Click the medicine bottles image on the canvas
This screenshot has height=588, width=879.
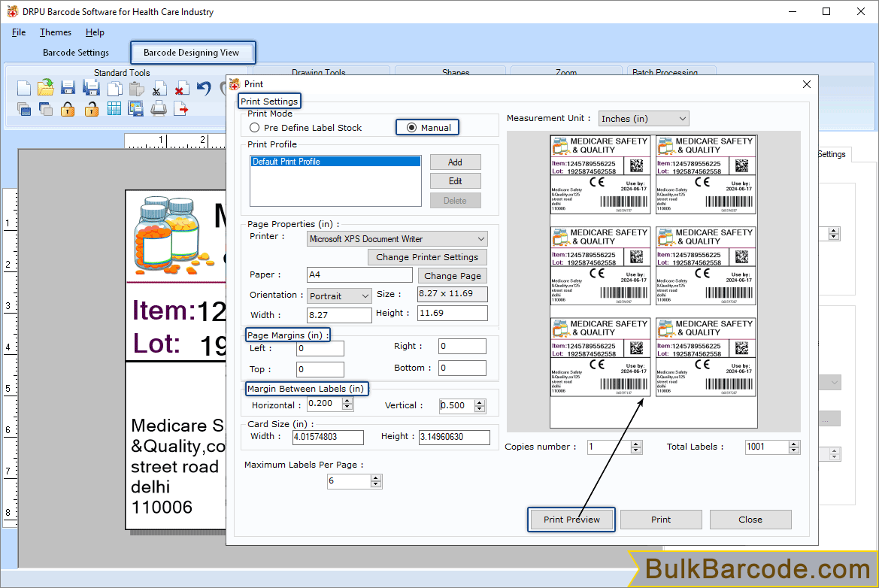click(173, 235)
